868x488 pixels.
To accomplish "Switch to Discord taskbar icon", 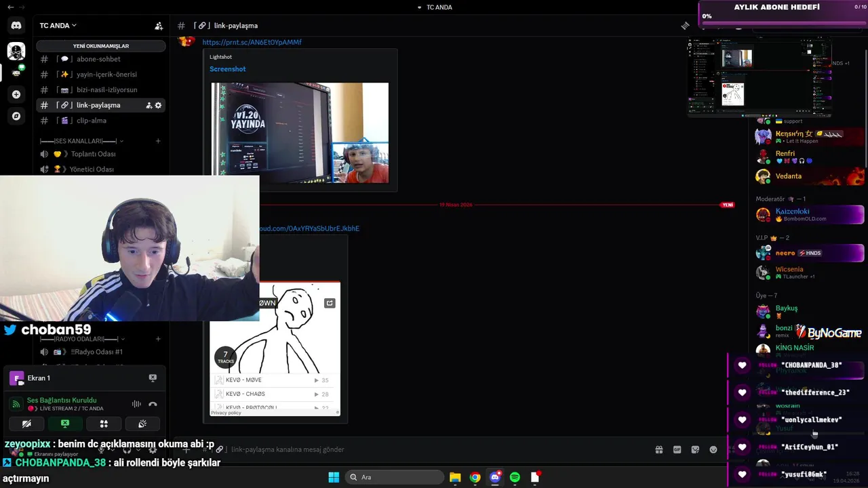I will [495, 477].
